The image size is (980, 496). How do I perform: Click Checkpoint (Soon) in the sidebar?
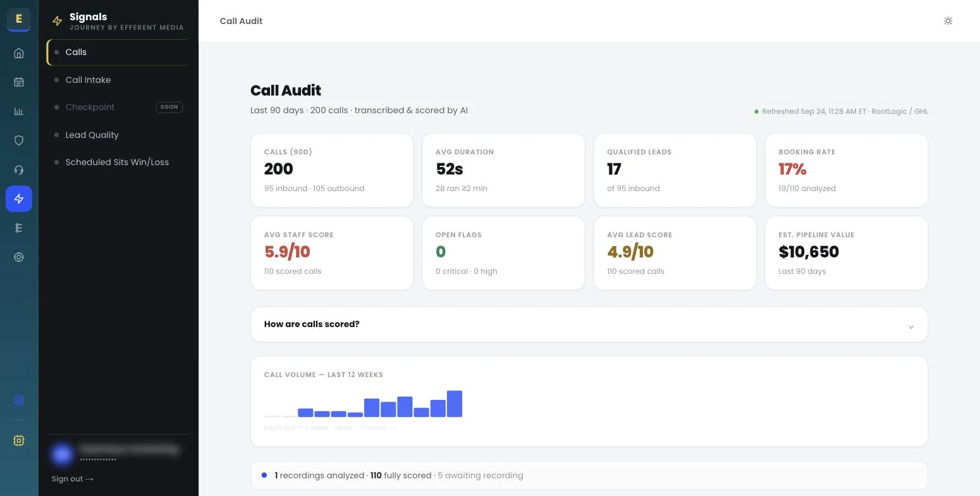coord(118,107)
